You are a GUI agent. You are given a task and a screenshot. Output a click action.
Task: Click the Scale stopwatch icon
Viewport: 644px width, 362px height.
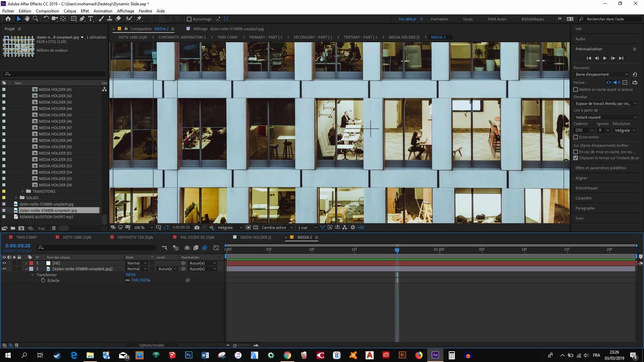[x=43, y=281]
